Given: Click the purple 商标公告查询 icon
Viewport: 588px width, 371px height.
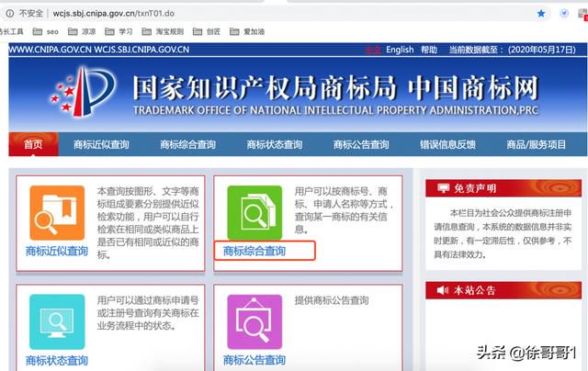Looking at the screenshot, I should 254,321.
